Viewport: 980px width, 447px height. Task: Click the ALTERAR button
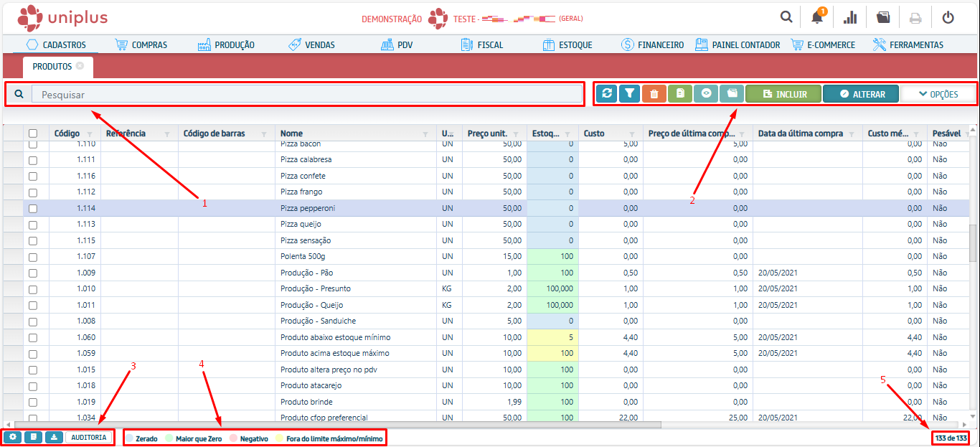coord(860,94)
